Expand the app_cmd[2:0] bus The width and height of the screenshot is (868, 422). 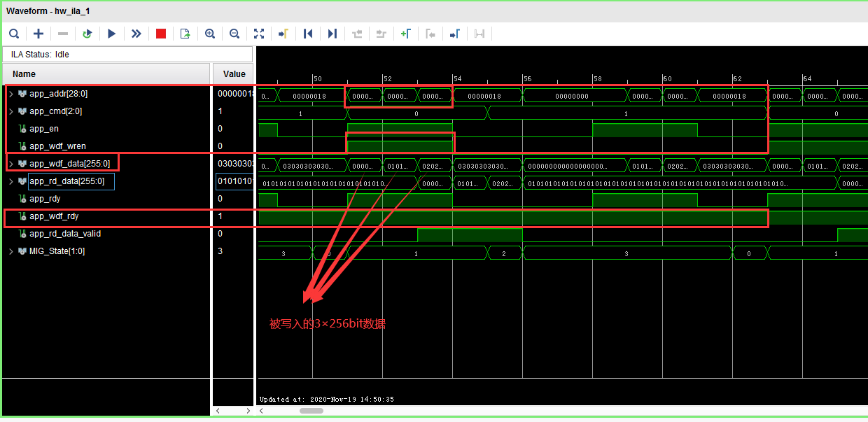[10, 111]
